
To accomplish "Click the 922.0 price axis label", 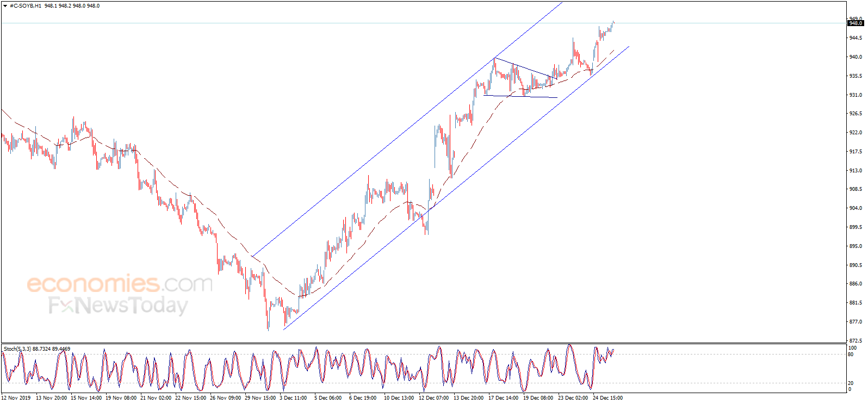I will [856, 133].
